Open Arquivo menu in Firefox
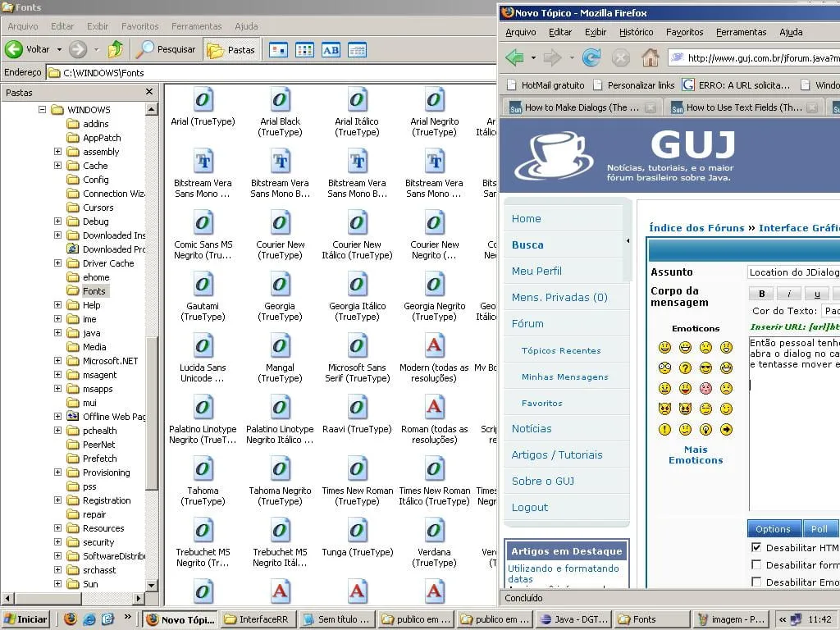Image resolution: width=840 pixels, height=630 pixels. 521,32
